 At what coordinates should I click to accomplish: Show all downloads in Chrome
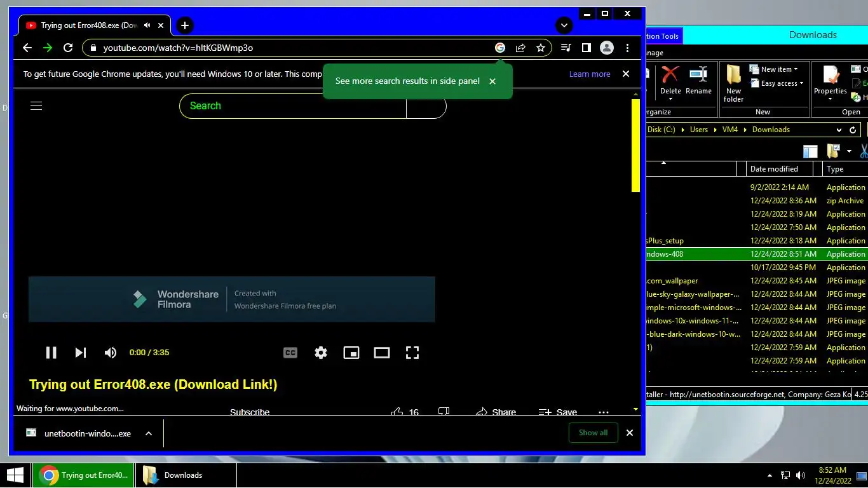point(593,433)
